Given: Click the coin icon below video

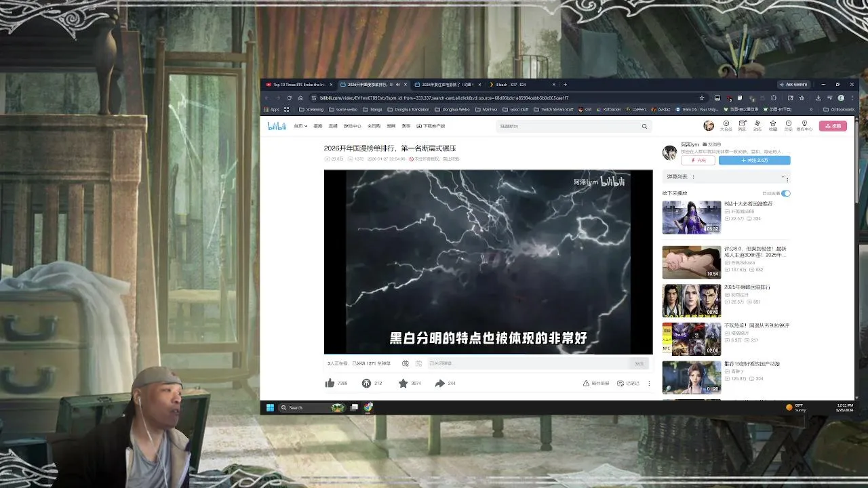Looking at the screenshot, I should pyautogui.click(x=367, y=384).
